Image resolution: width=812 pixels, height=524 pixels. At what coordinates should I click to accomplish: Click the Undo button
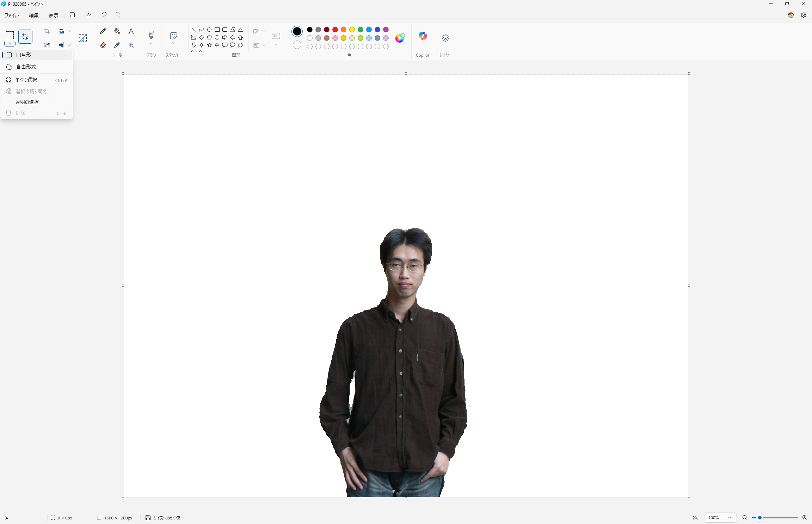pos(103,15)
